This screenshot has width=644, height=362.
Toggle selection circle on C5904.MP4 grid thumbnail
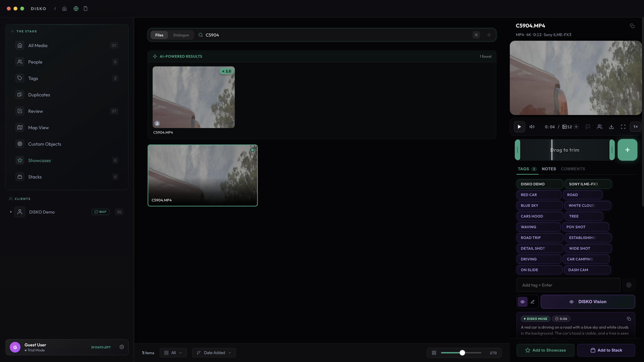[x=252, y=150]
